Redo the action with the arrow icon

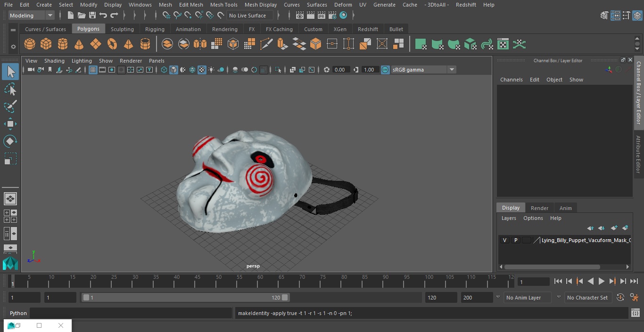pos(114,16)
